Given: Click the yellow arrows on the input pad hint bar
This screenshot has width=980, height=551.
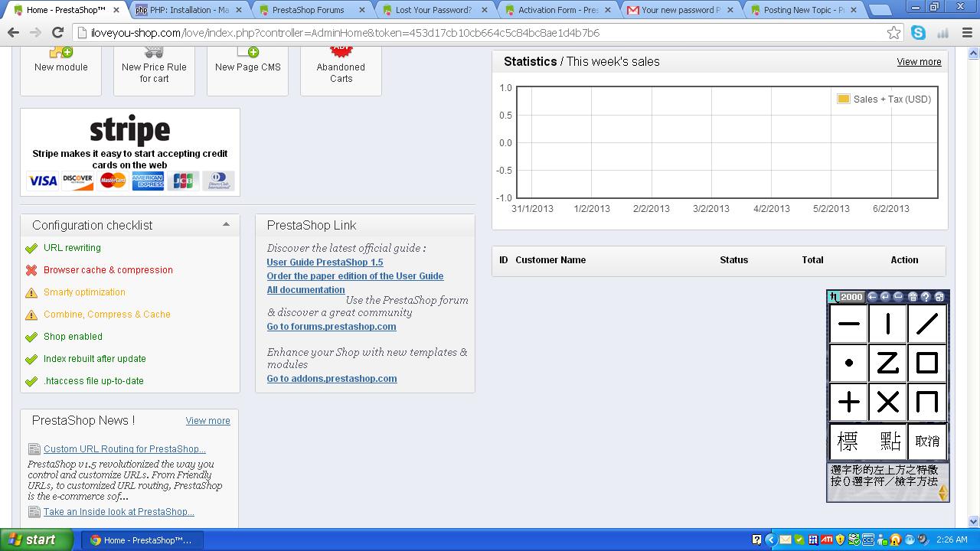Looking at the screenshot, I should click(x=943, y=491).
